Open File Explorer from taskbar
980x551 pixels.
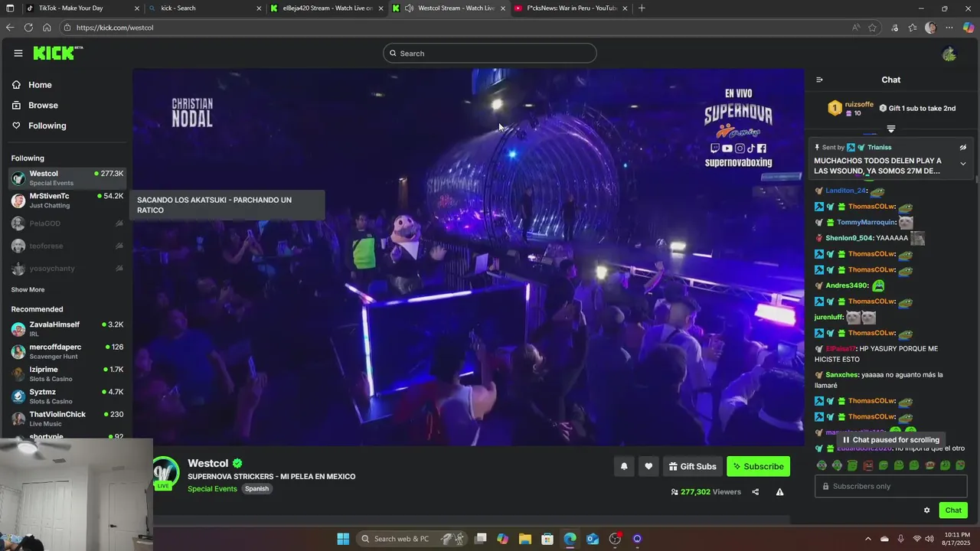pyautogui.click(x=524, y=539)
